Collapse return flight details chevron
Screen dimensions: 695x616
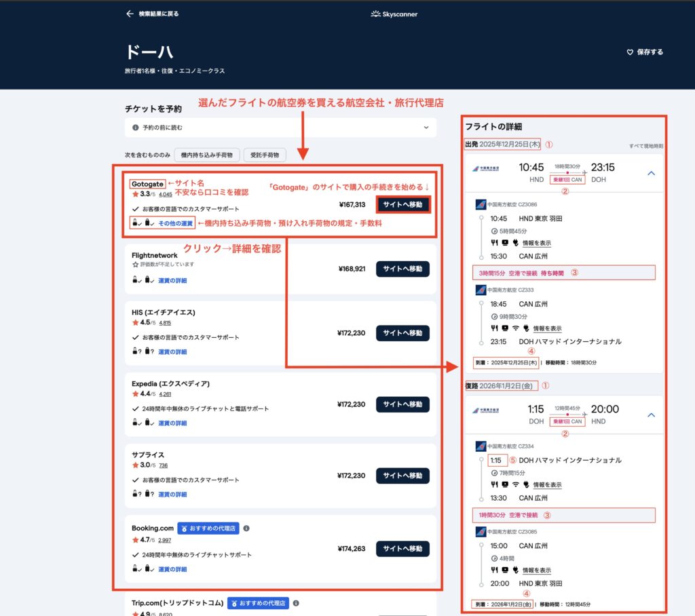click(651, 415)
